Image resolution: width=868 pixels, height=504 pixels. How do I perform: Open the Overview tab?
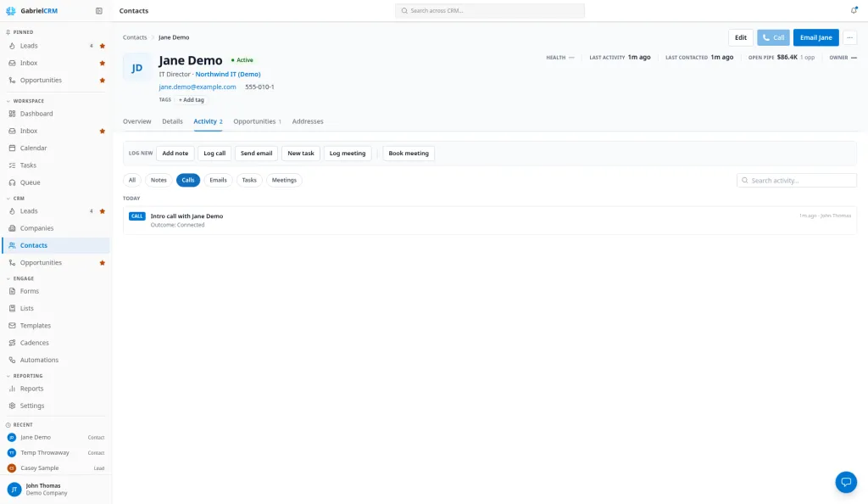click(x=136, y=121)
